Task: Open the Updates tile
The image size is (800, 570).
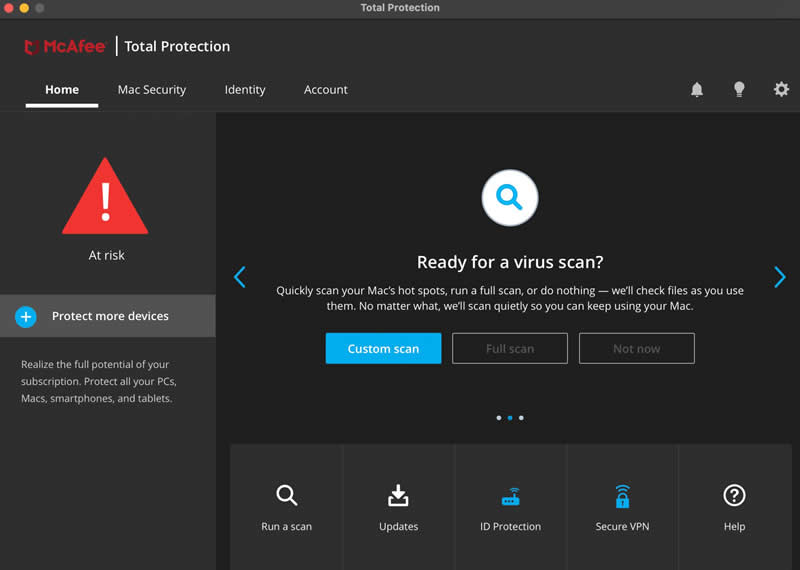Action: (x=398, y=507)
